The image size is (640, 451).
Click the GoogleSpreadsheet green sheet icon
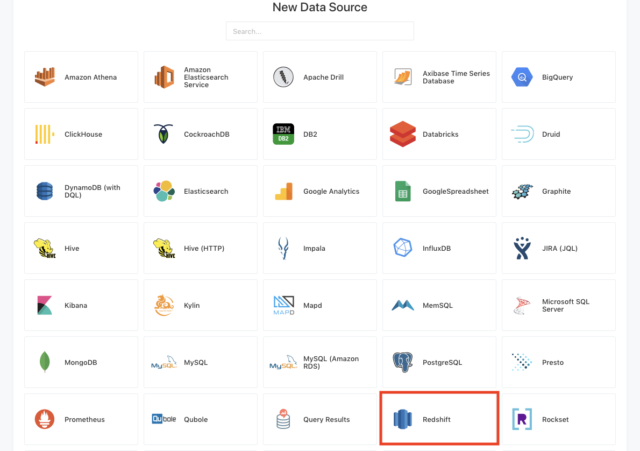[x=403, y=191]
